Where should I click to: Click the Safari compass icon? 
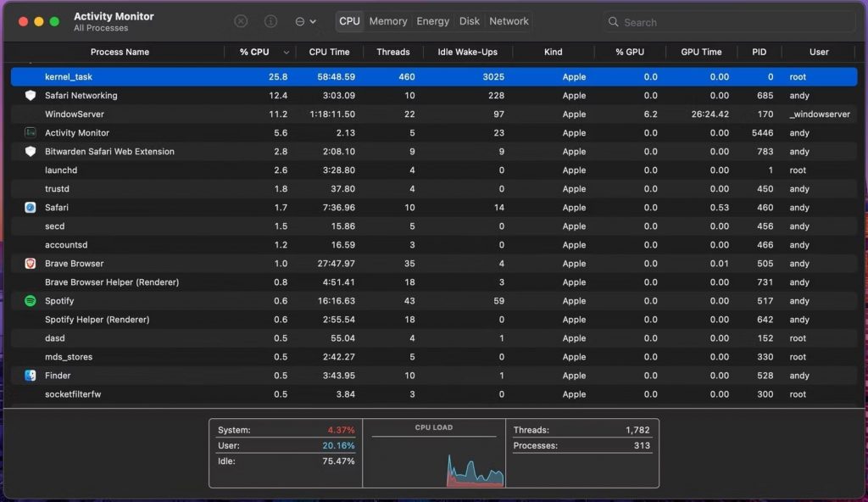point(31,207)
